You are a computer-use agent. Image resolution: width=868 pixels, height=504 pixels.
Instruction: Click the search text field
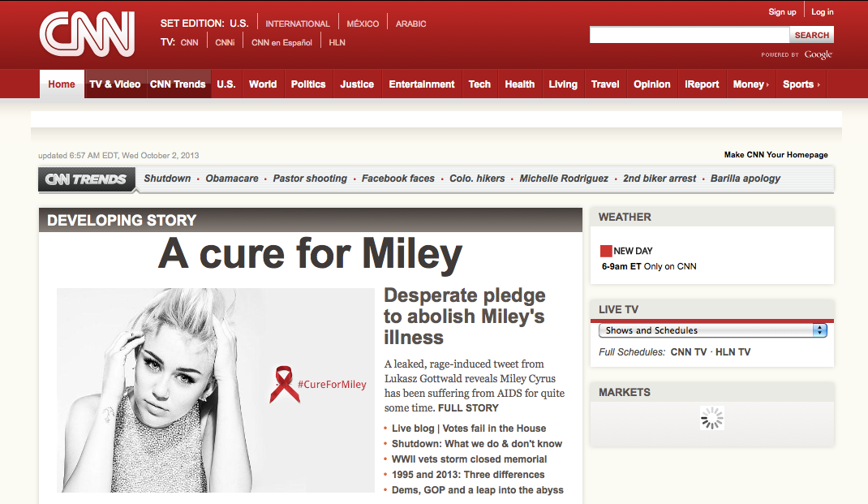[690, 35]
